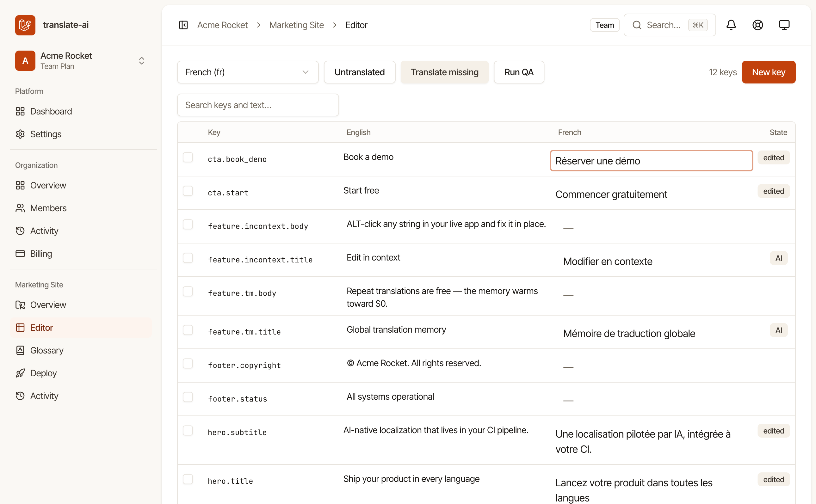Click the Mémoire de traduction globale text
Image resolution: width=816 pixels, height=504 pixels.
click(x=629, y=333)
